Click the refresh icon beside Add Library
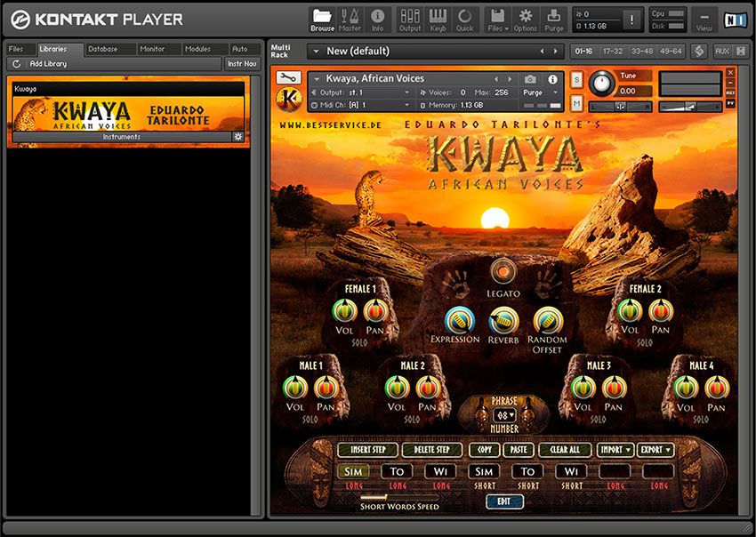The image size is (756, 537). coord(17,64)
